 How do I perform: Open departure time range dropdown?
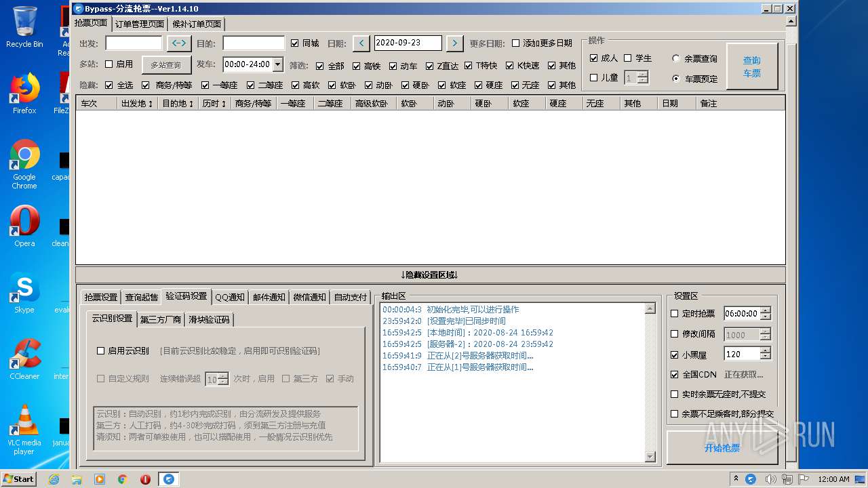coord(277,64)
